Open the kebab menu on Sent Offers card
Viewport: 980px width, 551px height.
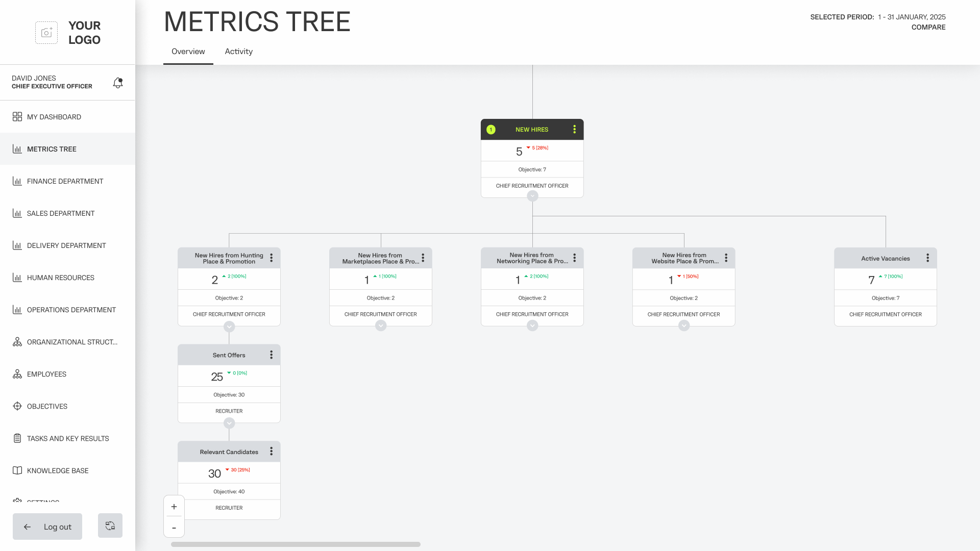click(271, 355)
